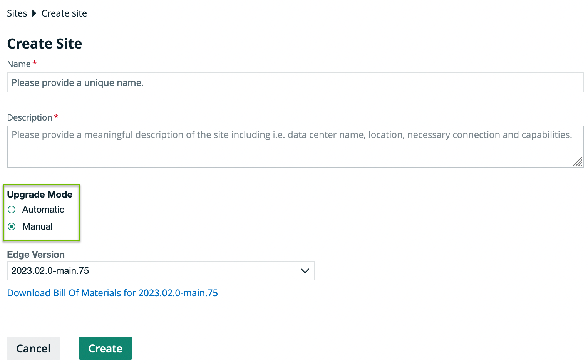
Task: Click the Name field label
Action: [19, 64]
